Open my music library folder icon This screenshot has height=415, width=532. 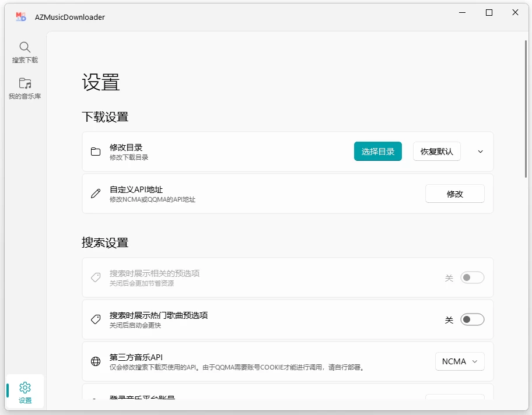[x=24, y=83]
